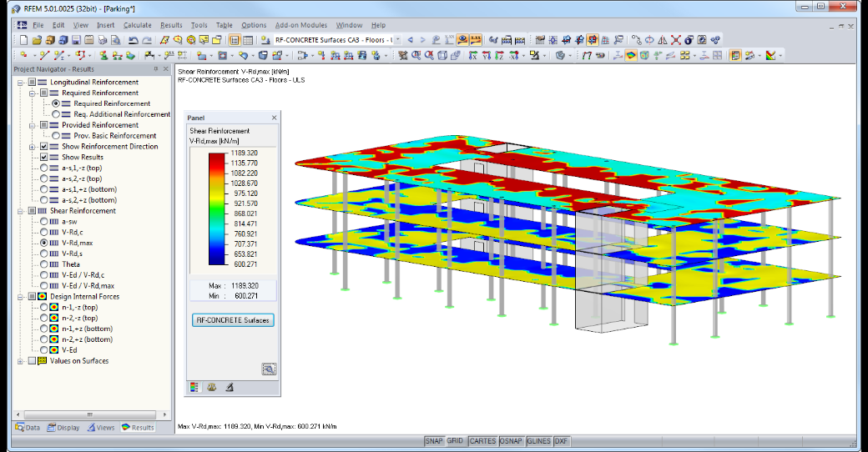The height and width of the screenshot is (452, 868).
Task: Open RF-CONCRETE Surfaces CA3 combo box
Action: pos(337,40)
